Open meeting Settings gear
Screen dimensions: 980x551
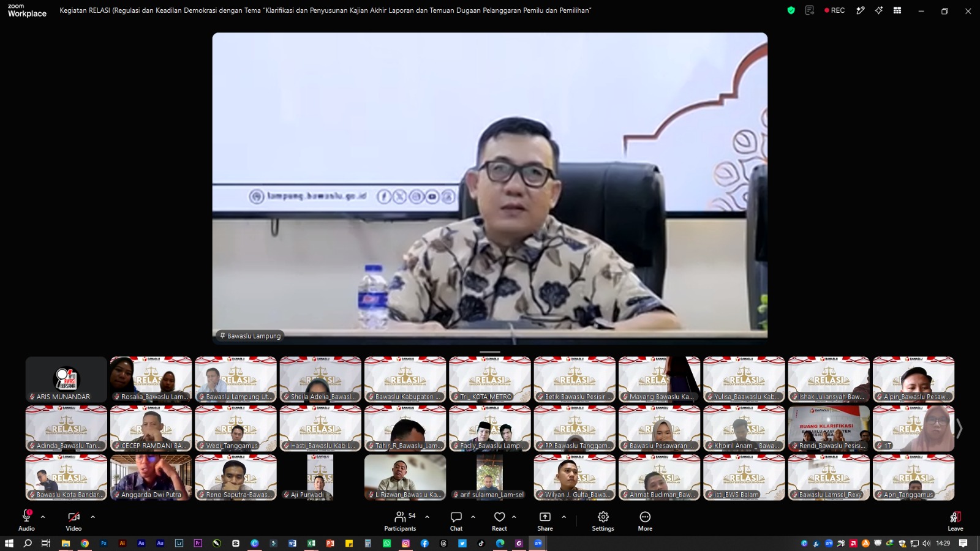603,521
